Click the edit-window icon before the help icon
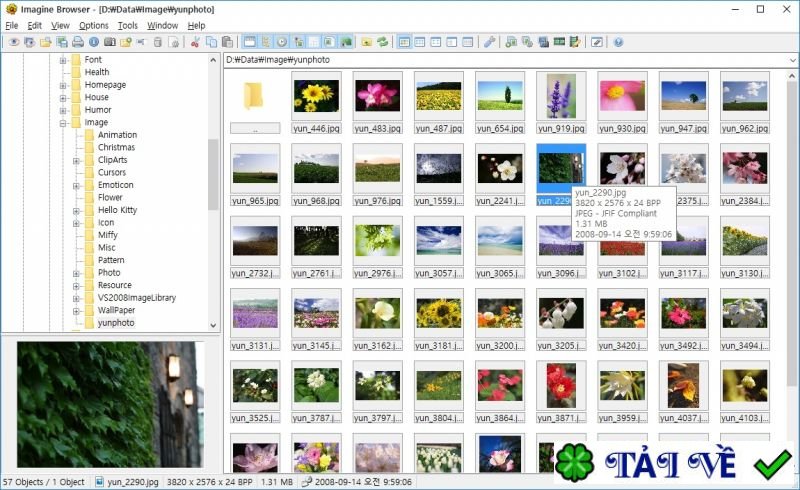The image size is (800, 490). (597, 42)
